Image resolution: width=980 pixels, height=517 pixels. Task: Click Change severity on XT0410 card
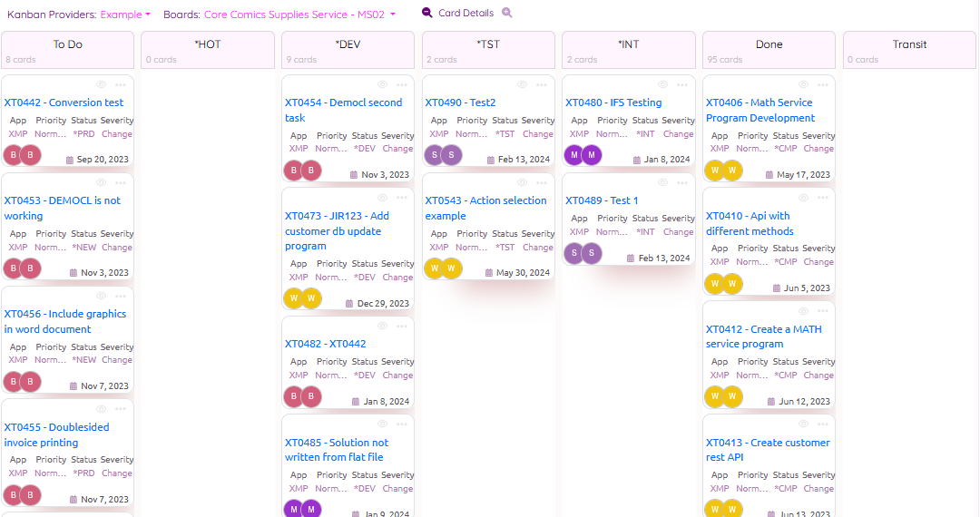click(x=818, y=262)
